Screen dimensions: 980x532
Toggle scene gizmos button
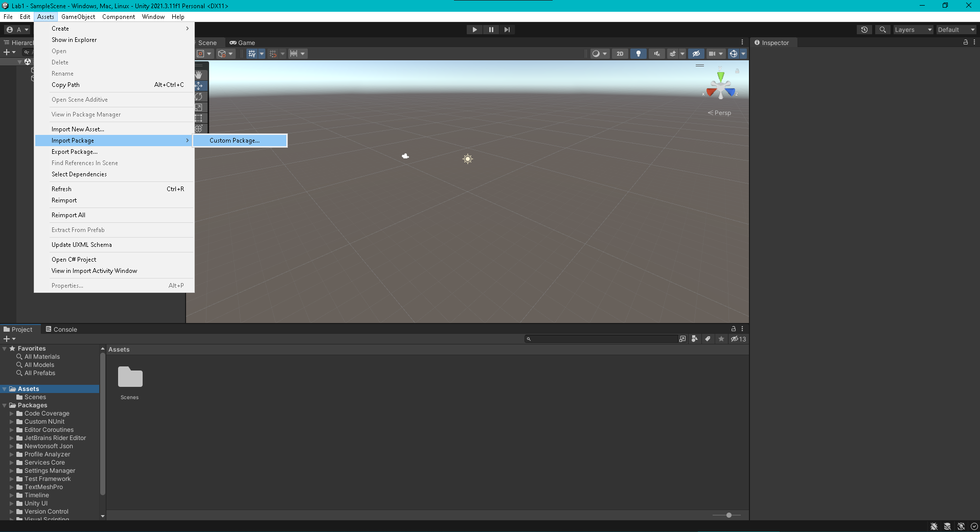[x=734, y=54]
